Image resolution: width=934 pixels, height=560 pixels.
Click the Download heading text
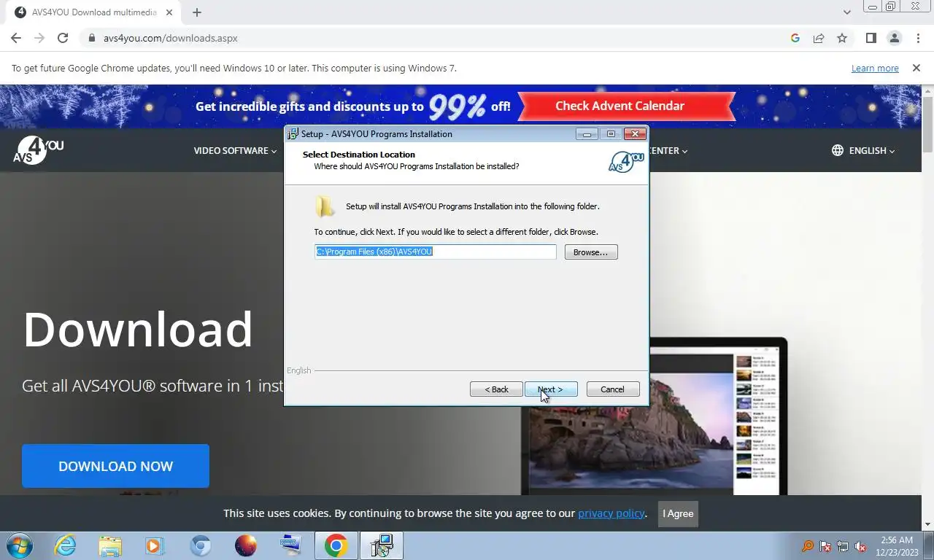pos(138,329)
